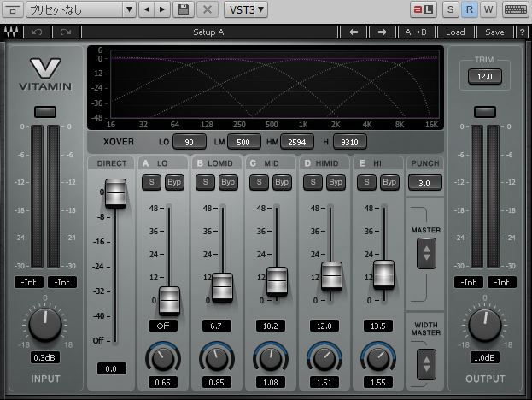Image resolution: width=532 pixels, height=400 pixels.
Task: Click the HIMID band width knob
Action: [x=324, y=359]
